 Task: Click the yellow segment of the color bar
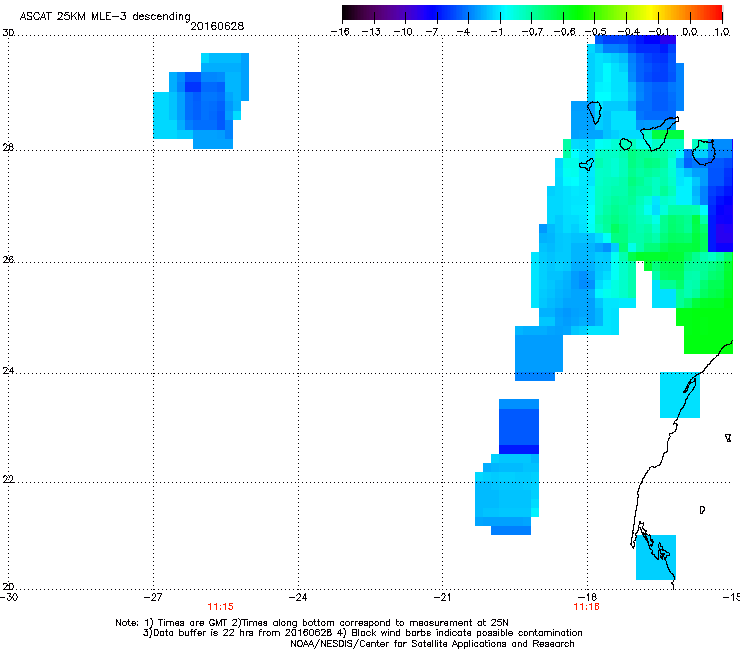[653, 13]
